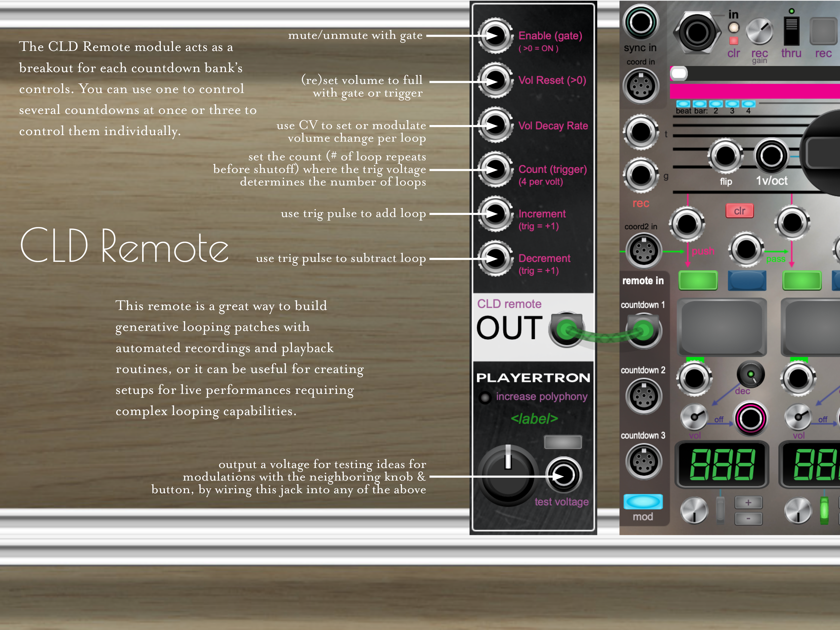Click the plus stepper button
Viewport: 840px width, 630px height.
coord(748,502)
